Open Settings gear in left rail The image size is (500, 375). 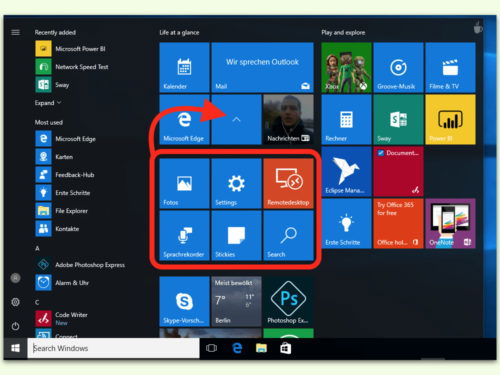pyautogui.click(x=15, y=302)
